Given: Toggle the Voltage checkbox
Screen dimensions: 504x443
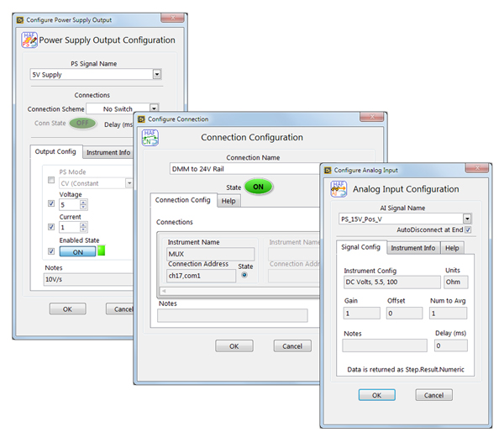Looking at the screenshot, I should (51, 203).
